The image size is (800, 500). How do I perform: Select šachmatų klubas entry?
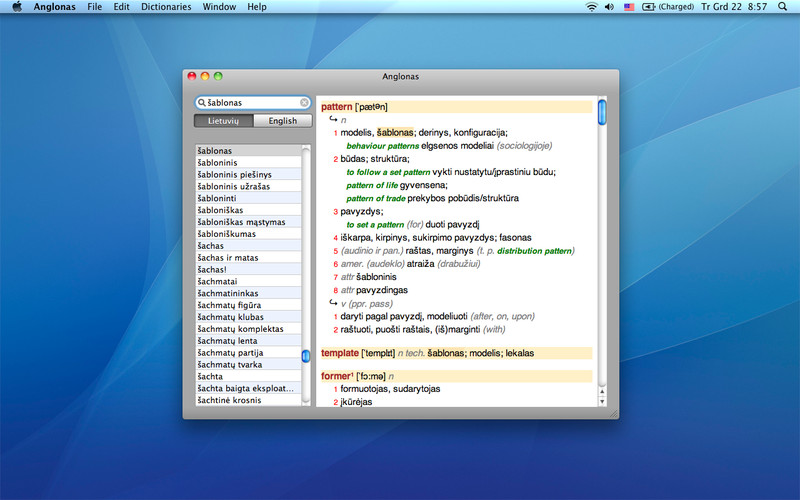pos(248,317)
